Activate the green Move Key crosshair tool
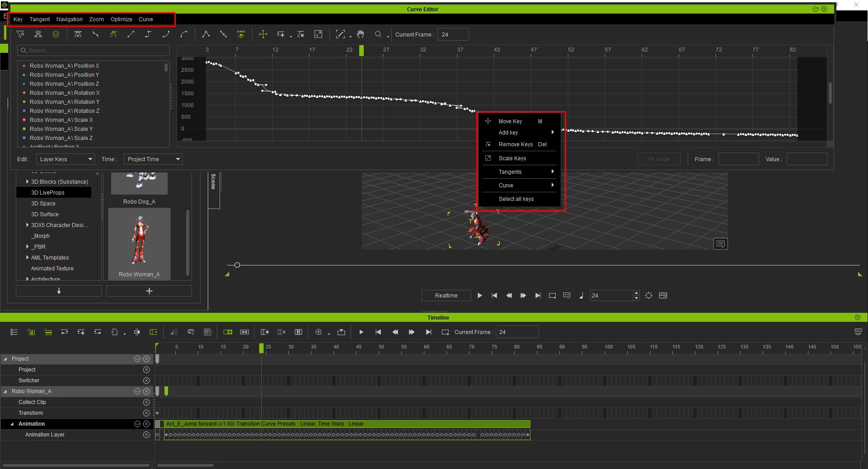The image size is (868, 469). [x=263, y=34]
